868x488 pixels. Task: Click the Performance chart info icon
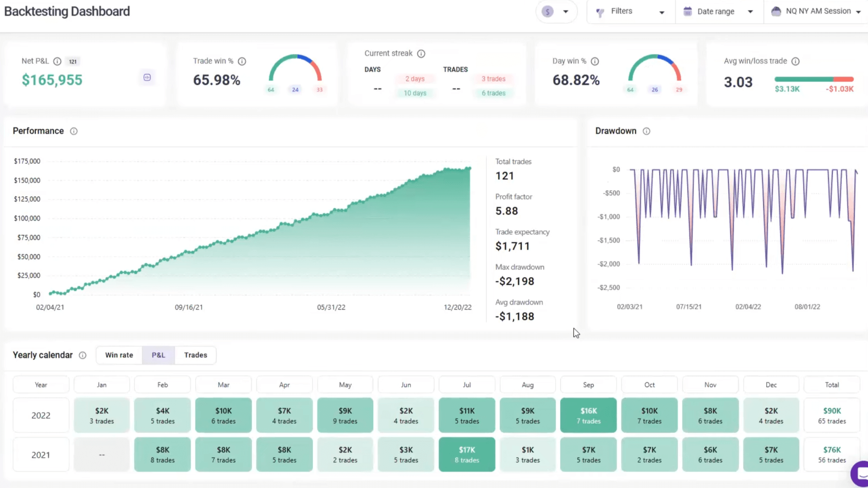click(x=73, y=131)
